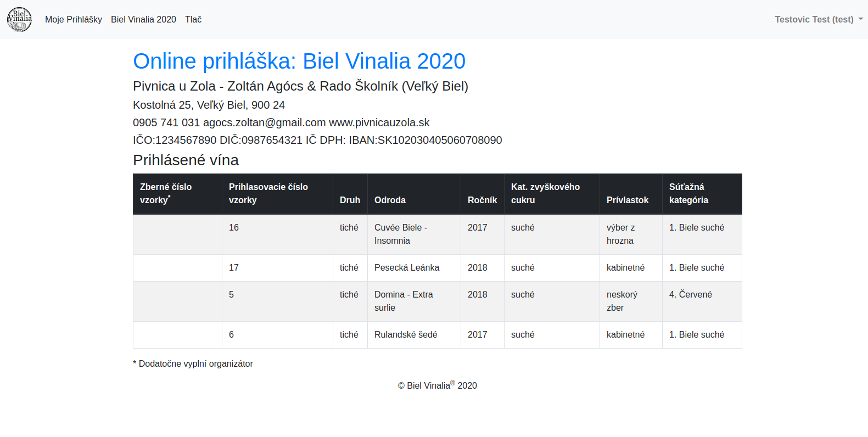
Task: Click the Súťažná kategória column header
Action: (688, 193)
